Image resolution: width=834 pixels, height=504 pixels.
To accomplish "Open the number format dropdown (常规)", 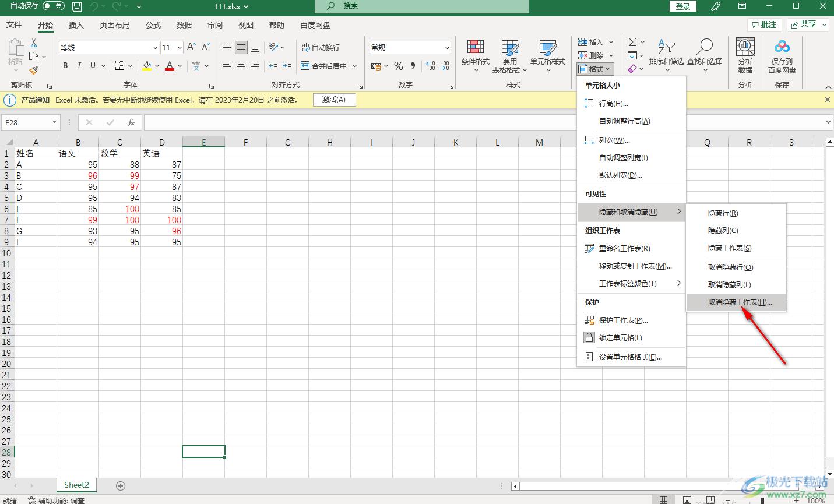I will pos(447,48).
